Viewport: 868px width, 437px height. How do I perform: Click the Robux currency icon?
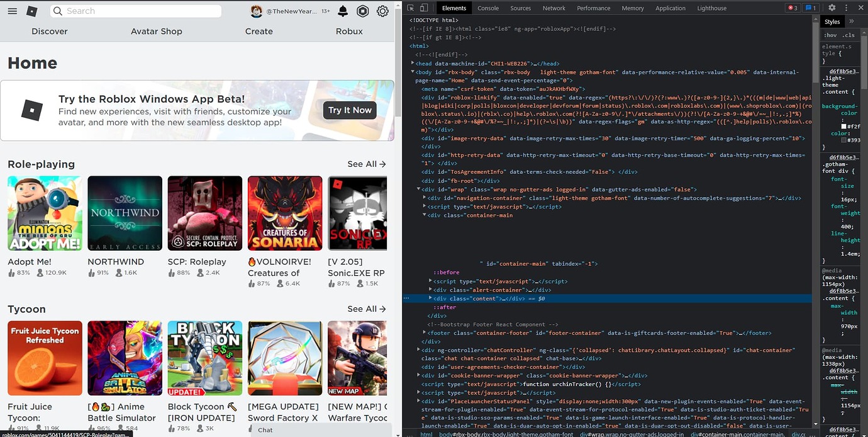362,11
